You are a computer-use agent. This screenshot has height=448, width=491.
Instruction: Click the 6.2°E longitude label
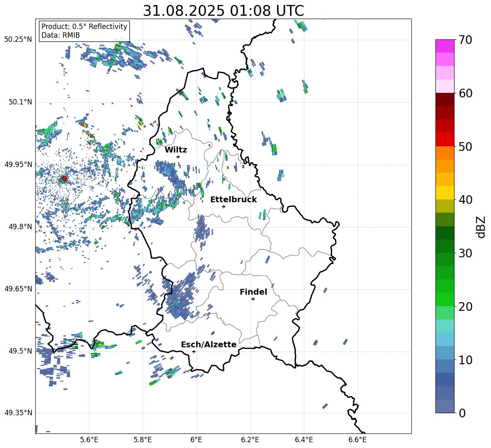tap(250, 440)
